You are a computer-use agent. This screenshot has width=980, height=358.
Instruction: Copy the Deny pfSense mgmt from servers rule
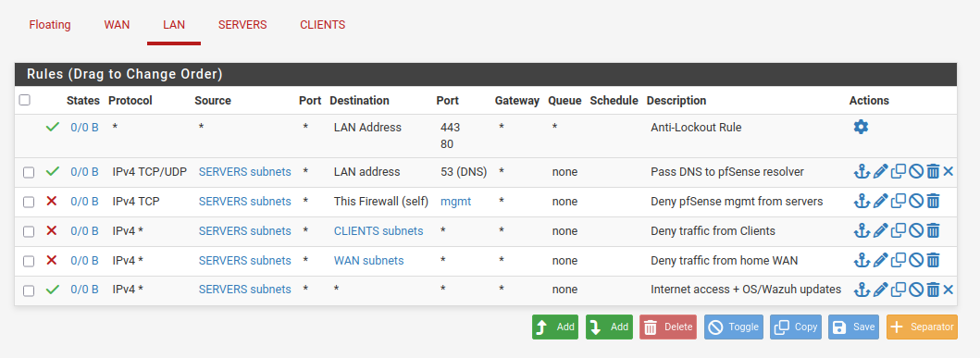point(899,201)
